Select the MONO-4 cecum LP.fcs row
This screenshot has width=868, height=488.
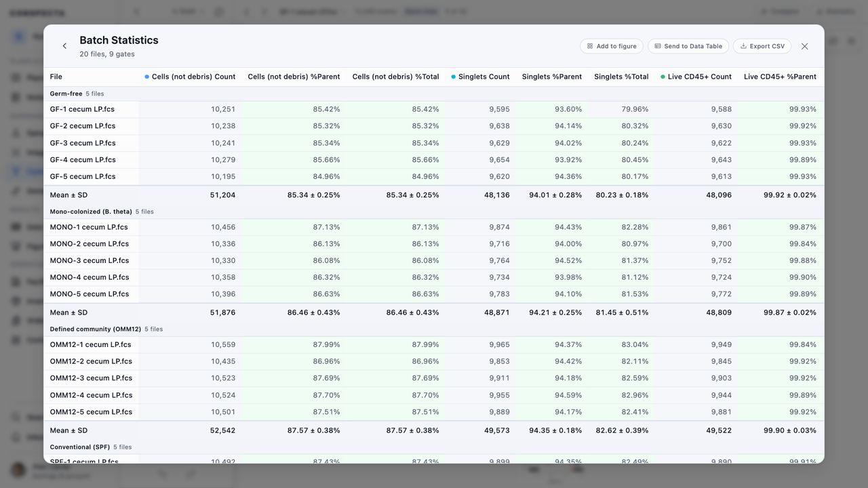tap(434, 277)
